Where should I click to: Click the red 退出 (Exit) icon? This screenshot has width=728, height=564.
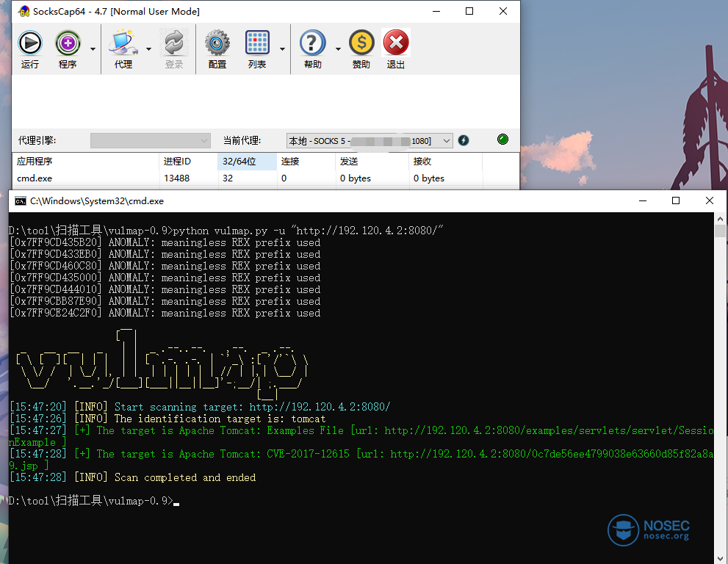pyautogui.click(x=395, y=43)
